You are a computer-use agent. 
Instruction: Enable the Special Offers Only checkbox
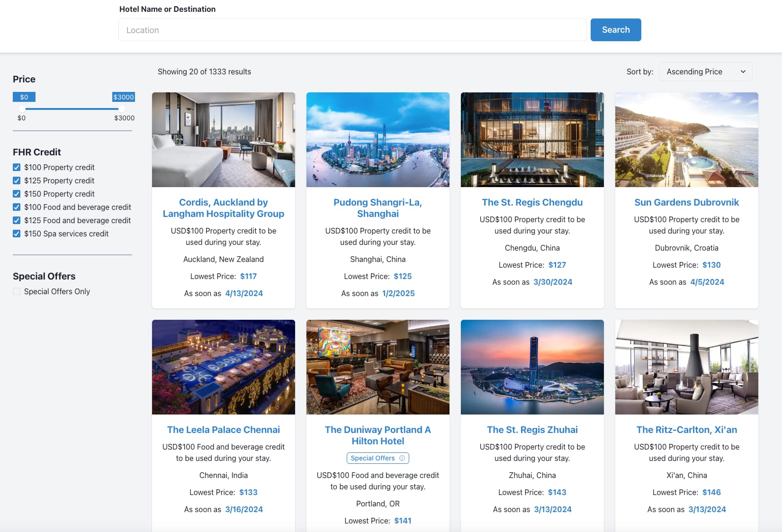point(17,291)
